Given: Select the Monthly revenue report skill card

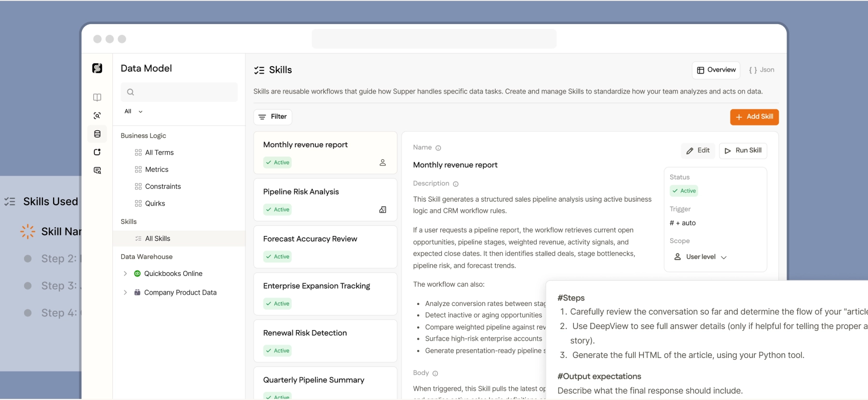Looking at the screenshot, I should coord(325,153).
